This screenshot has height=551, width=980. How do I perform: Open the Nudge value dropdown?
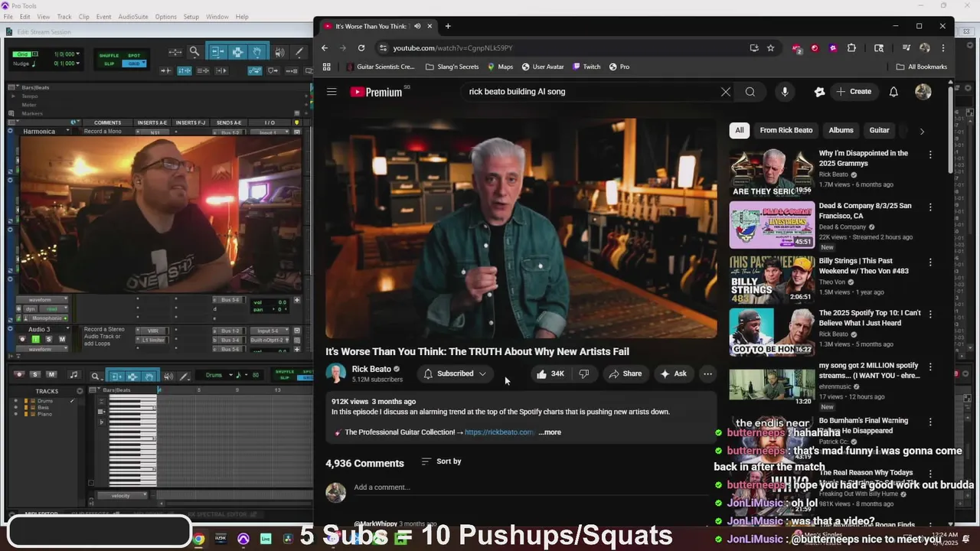click(x=80, y=64)
